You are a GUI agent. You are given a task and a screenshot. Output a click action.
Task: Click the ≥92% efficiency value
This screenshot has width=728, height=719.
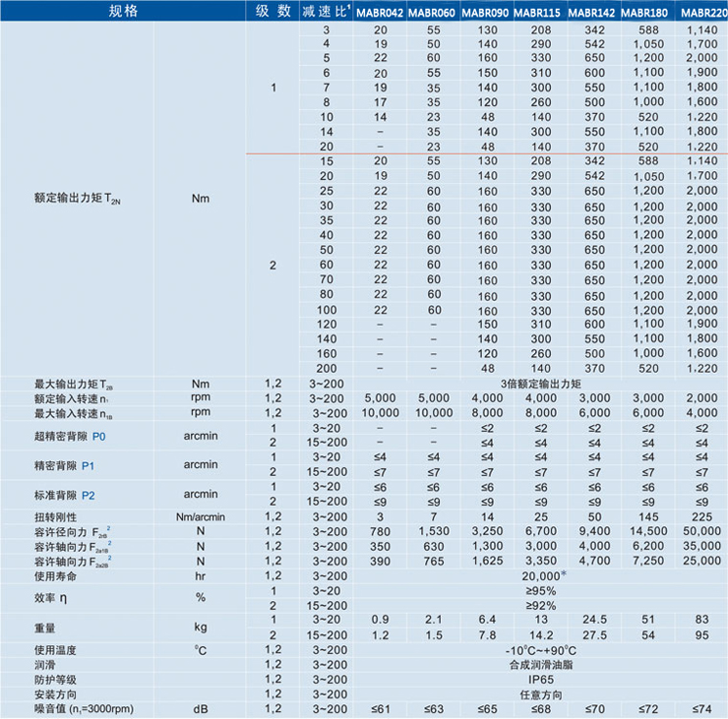point(539,605)
